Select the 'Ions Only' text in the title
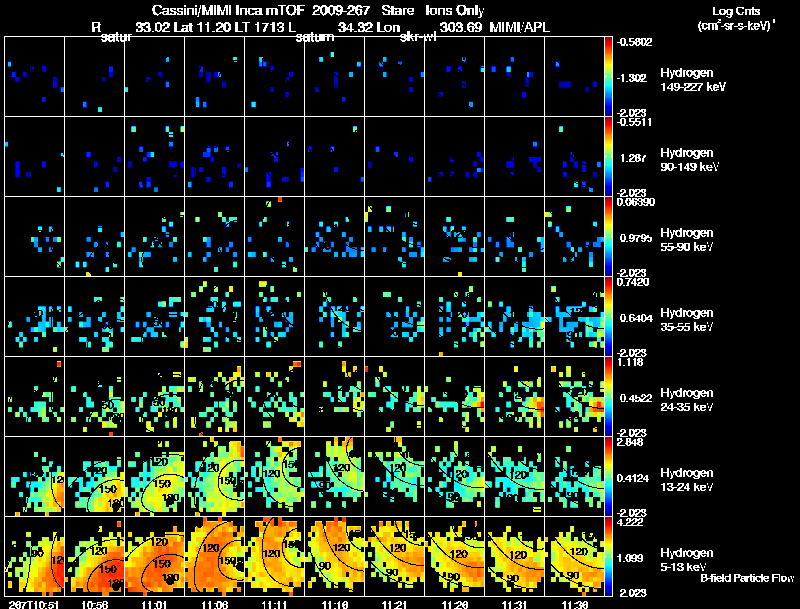 455,10
